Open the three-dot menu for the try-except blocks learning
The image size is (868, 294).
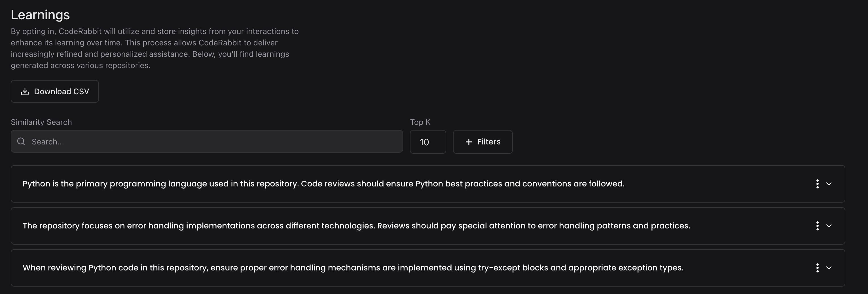point(817,268)
